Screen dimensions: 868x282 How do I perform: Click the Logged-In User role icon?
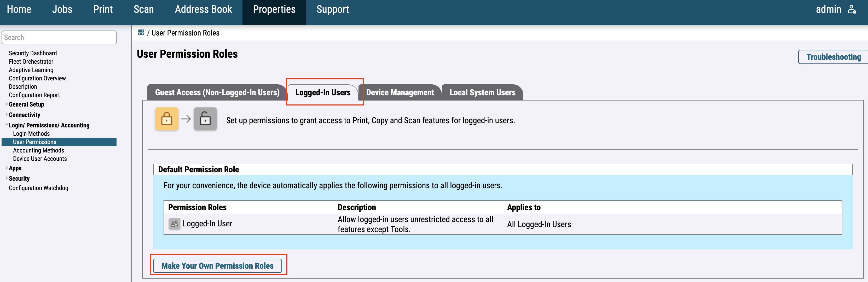[174, 224]
